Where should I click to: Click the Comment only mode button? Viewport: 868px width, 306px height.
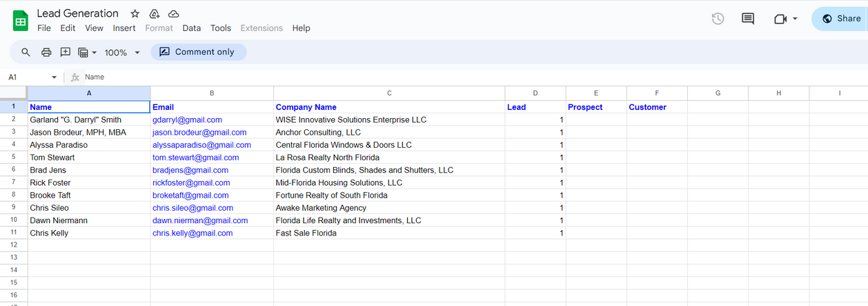[x=199, y=52]
